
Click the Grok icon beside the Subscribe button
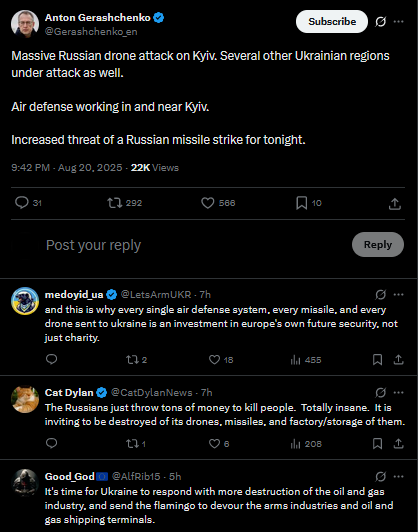380,22
